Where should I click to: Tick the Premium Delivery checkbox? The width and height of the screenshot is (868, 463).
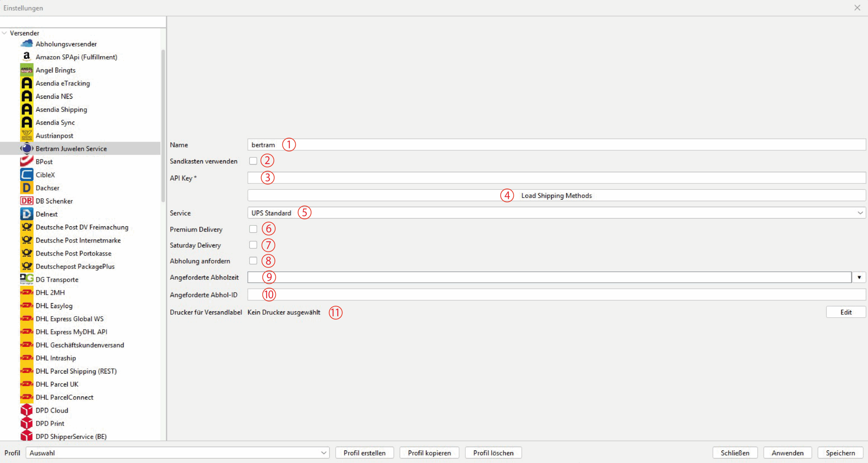click(253, 229)
